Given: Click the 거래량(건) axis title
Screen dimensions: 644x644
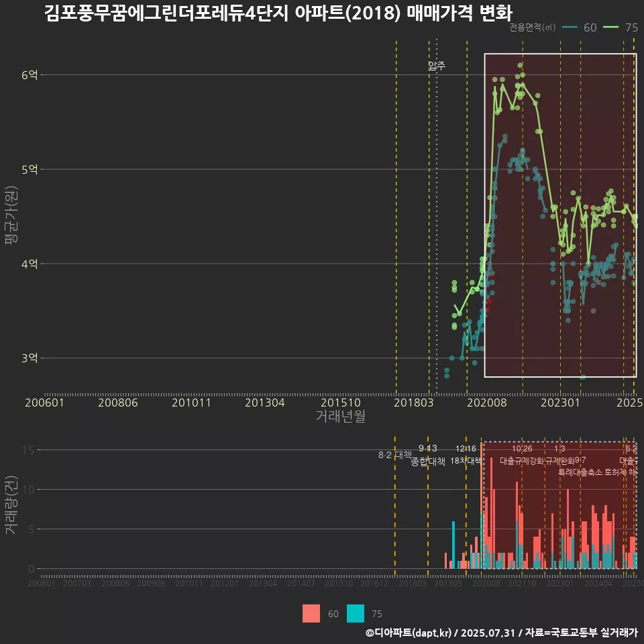Looking at the screenshot, I should click(11, 505).
